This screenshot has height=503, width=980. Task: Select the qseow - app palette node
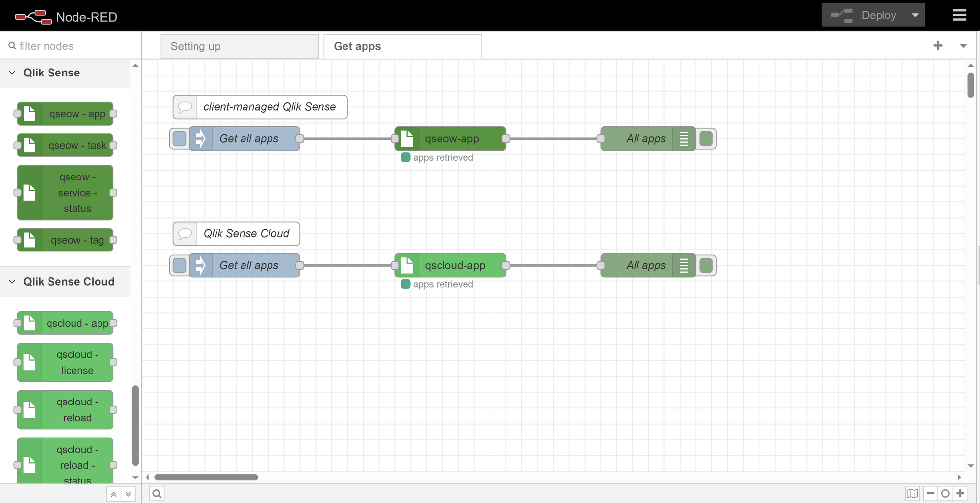(x=65, y=114)
